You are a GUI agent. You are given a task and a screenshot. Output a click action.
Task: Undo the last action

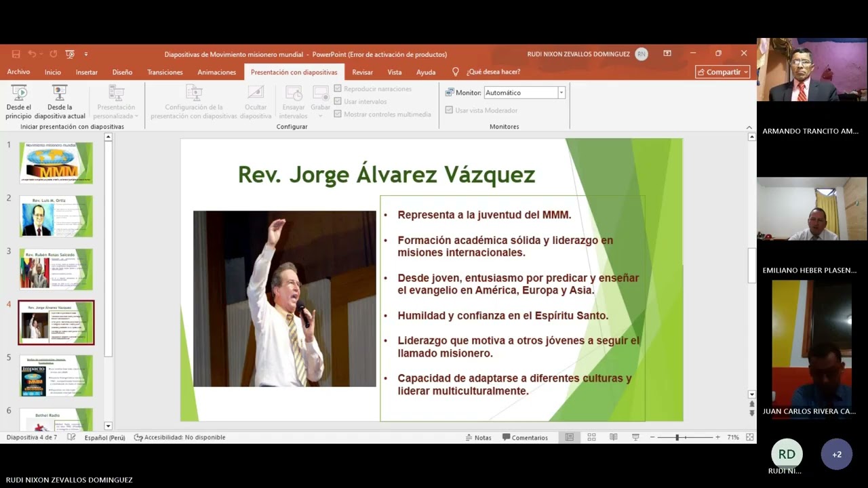tap(33, 54)
